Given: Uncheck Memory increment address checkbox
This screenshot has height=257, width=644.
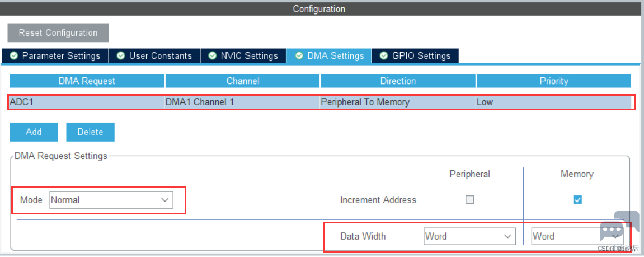Looking at the screenshot, I should (x=577, y=200).
